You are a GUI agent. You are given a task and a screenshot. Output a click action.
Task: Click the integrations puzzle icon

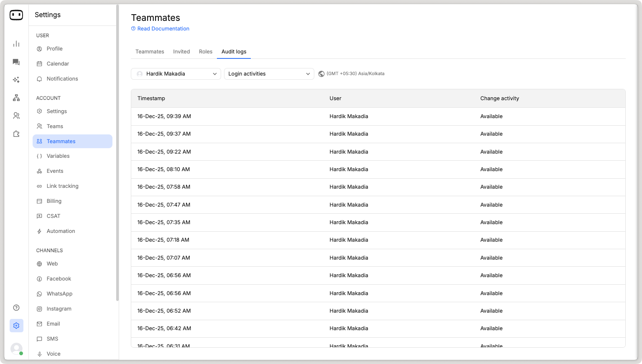point(16,134)
